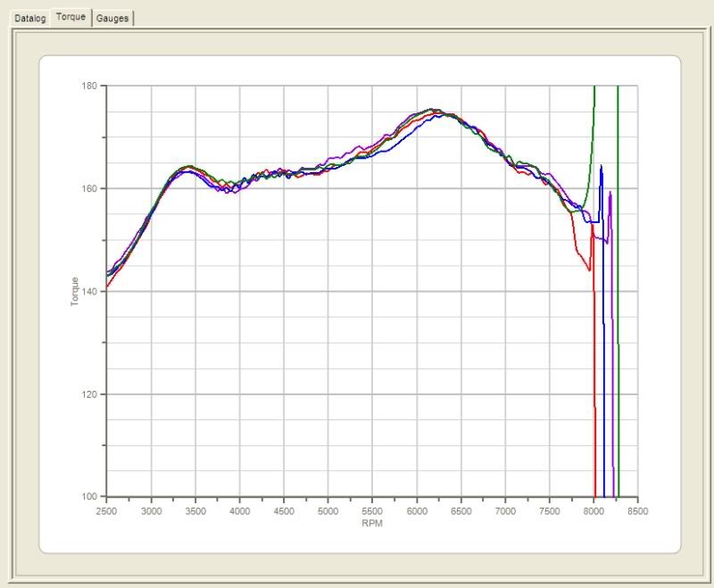Click the 160 torque axis label
This screenshot has width=714, height=588.
(89, 188)
